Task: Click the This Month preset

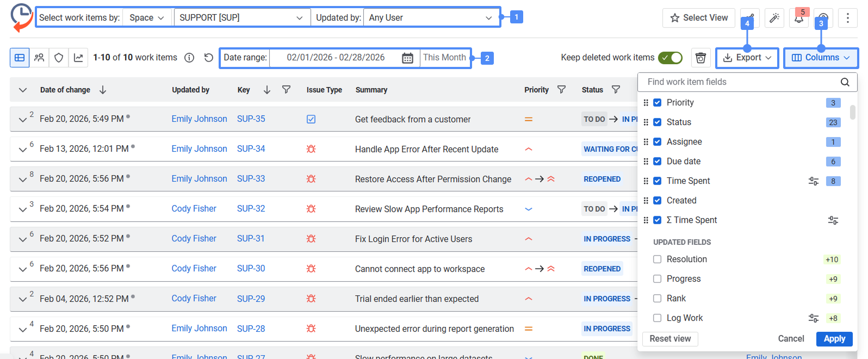Action: pos(444,58)
